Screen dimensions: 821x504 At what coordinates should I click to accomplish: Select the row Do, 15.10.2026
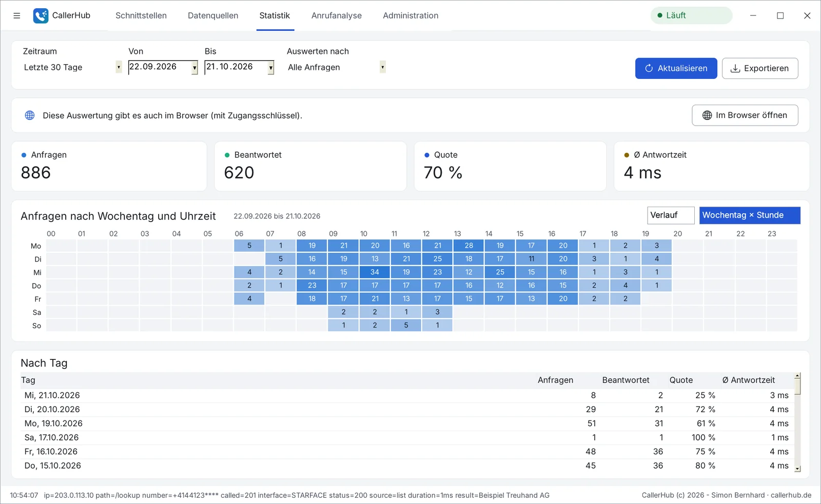[x=407, y=466]
